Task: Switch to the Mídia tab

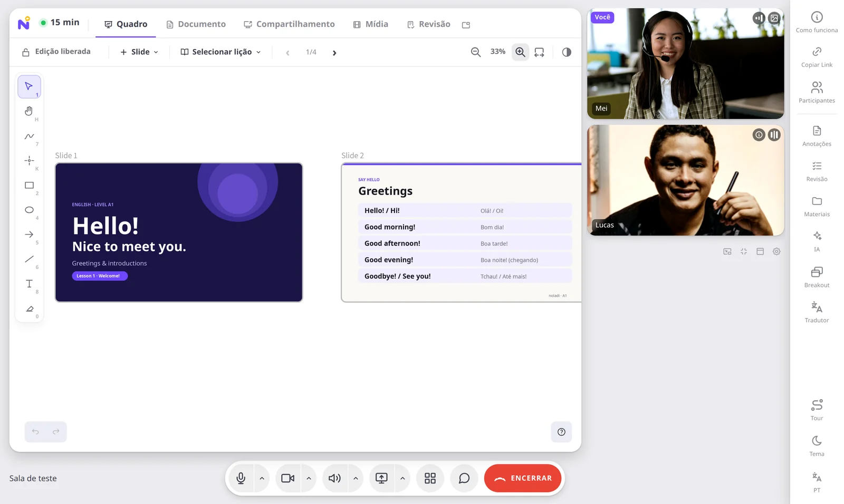Action: [371, 24]
